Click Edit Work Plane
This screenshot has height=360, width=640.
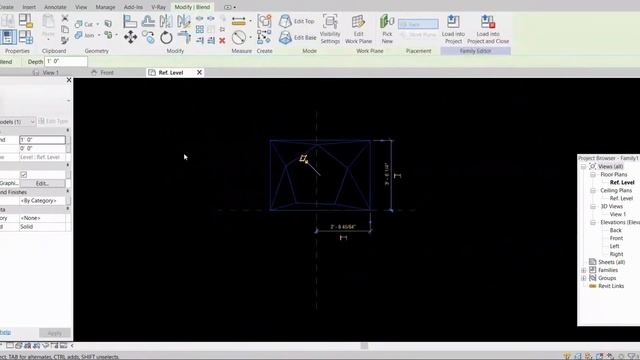point(358,29)
